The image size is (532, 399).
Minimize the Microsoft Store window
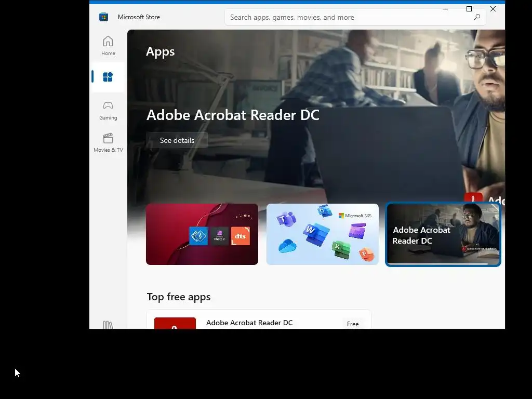pos(445,9)
